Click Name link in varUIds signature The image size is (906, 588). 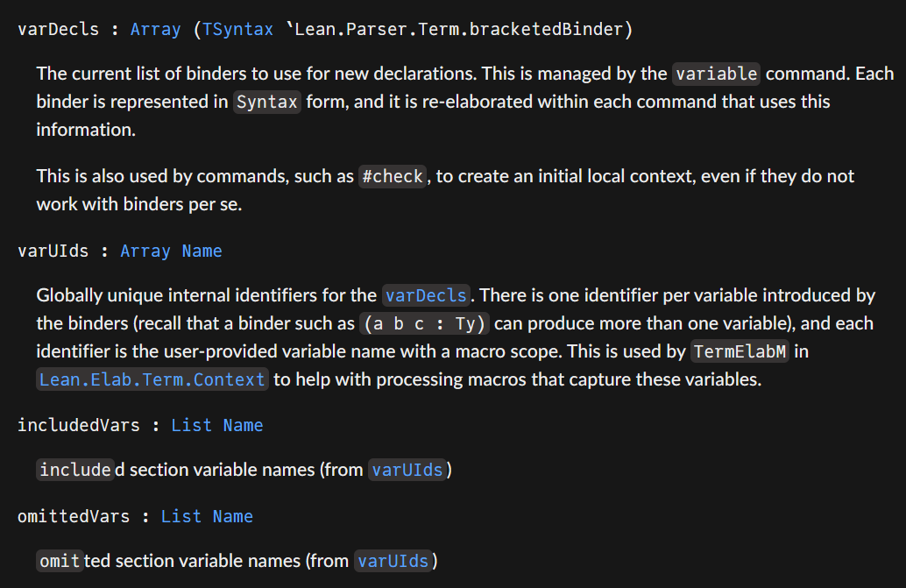click(x=202, y=251)
